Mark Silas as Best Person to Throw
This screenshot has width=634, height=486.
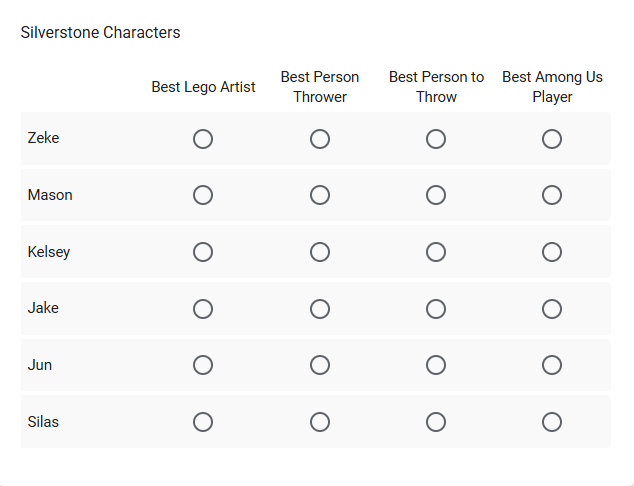tap(436, 422)
